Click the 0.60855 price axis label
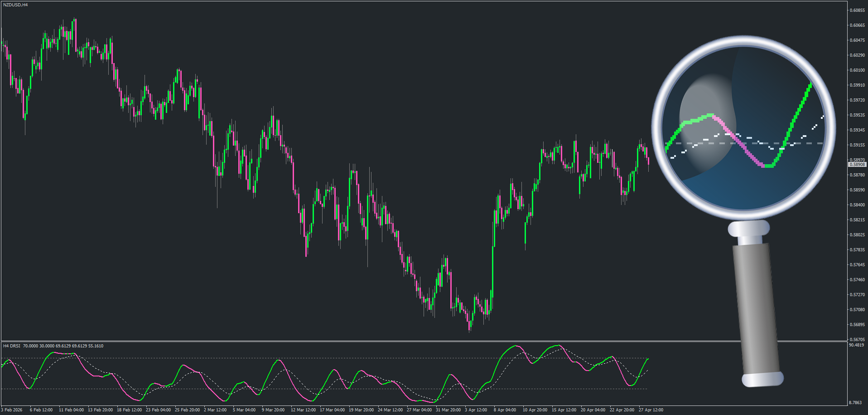This screenshot has height=415, width=868. tap(857, 10)
